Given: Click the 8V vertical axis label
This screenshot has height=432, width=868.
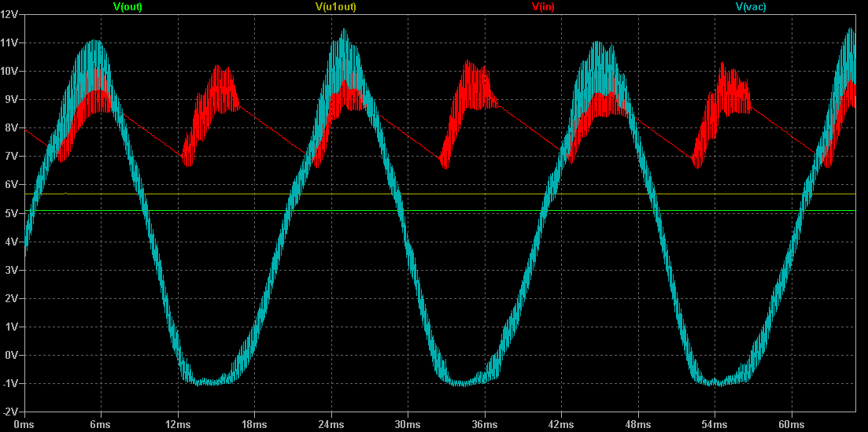Looking at the screenshot, I should point(13,128).
